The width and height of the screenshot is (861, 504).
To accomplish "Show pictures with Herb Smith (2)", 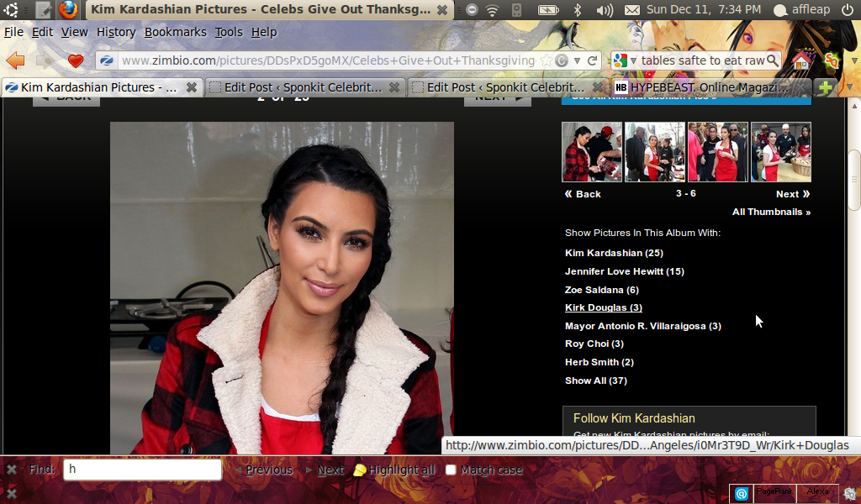I will point(599,362).
